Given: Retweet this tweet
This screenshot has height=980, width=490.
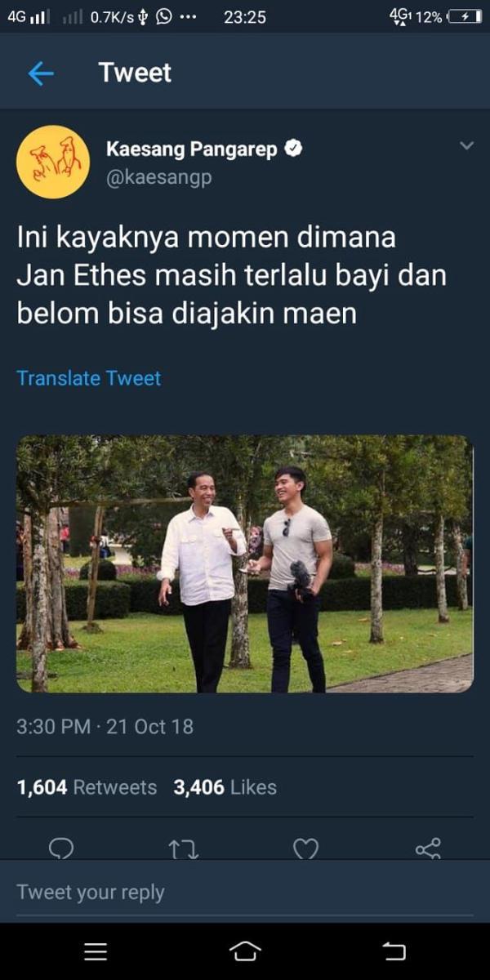Looking at the screenshot, I should click(184, 849).
